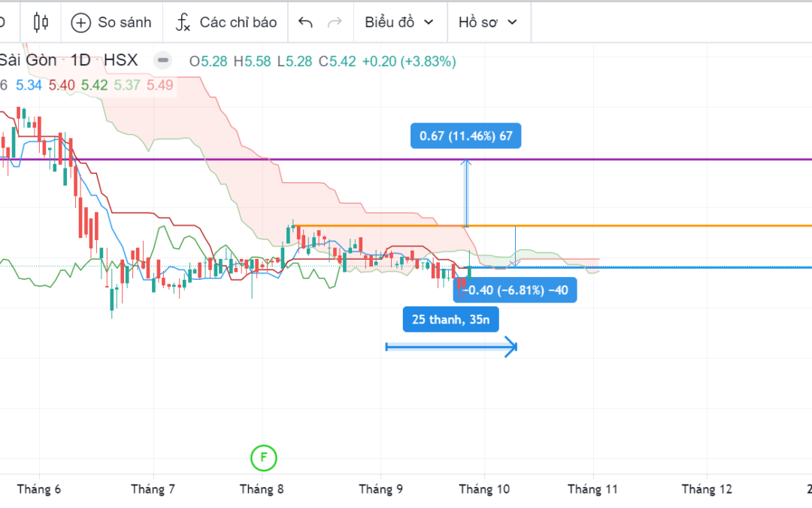This screenshot has width=812, height=508.
Task: Expand the Hồ sơ dropdown menu
Action: tap(488, 22)
